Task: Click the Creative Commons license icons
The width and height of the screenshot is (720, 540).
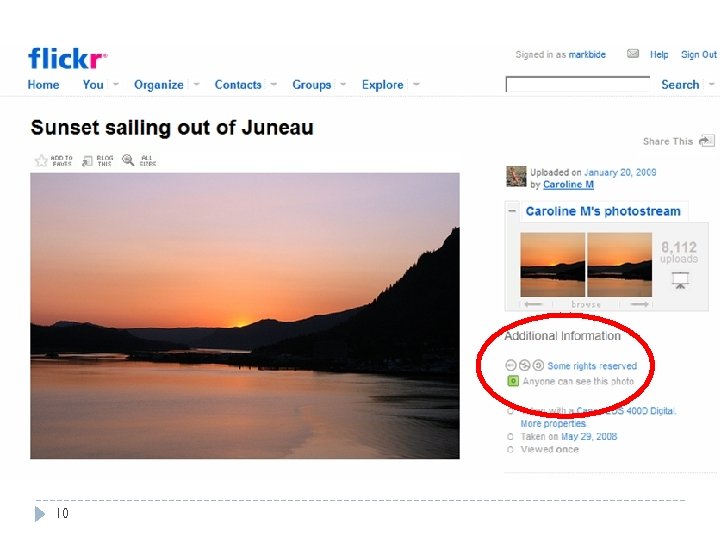Action: (524, 365)
